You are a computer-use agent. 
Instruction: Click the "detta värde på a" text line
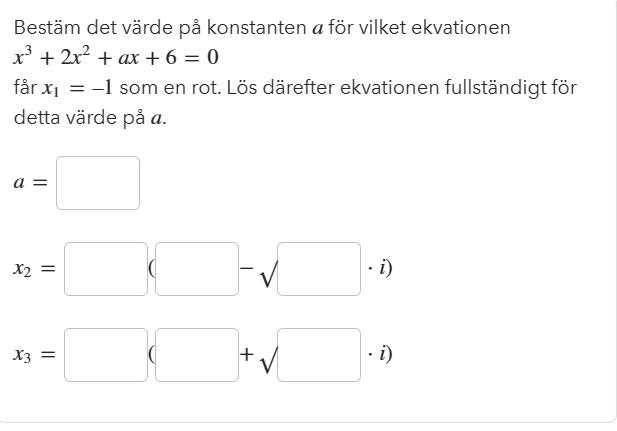coord(89,118)
